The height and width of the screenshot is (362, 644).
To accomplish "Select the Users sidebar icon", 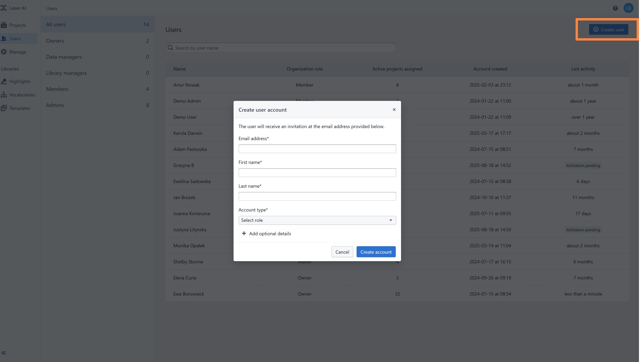I will pyautogui.click(x=4, y=39).
